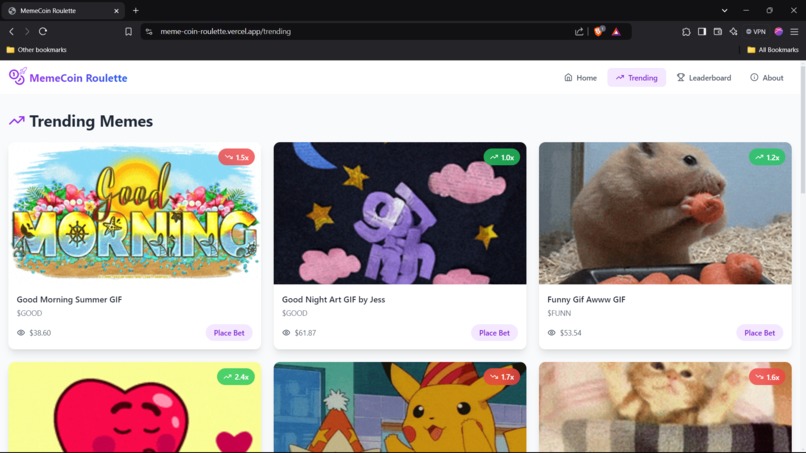The height and width of the screenshot is (453, 806).
Task: Open the Brave Shields lion icon
Action: (599, 31)
